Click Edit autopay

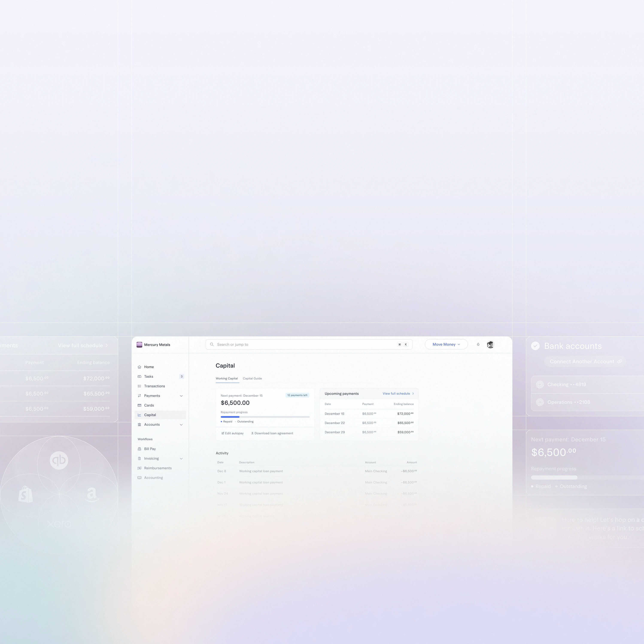pyautogui.click(x=233, y=433)
